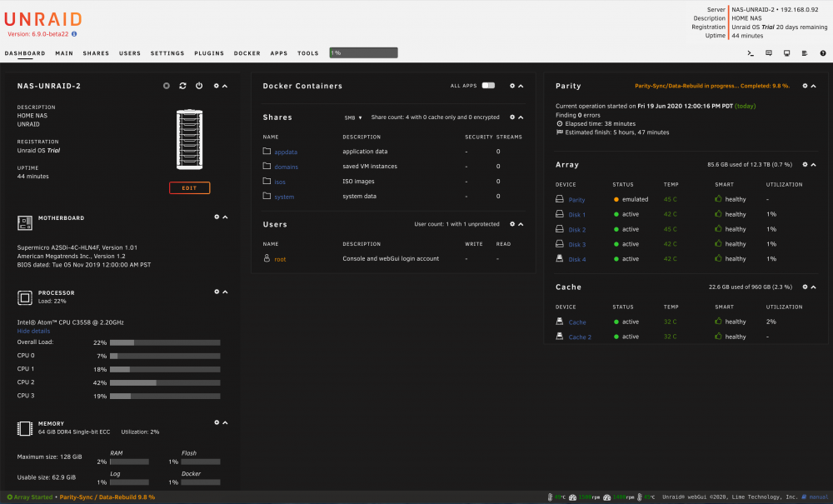Collapse the Processor section chevron

point(225,292)
